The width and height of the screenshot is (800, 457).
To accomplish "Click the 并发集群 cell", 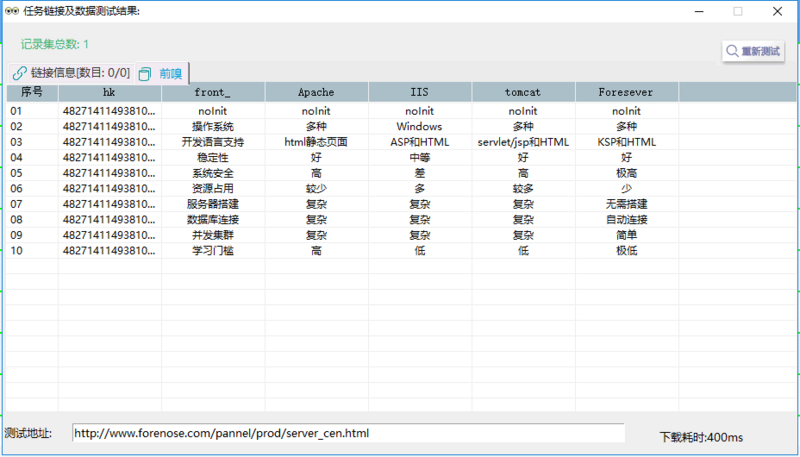I will pos(213,235).
